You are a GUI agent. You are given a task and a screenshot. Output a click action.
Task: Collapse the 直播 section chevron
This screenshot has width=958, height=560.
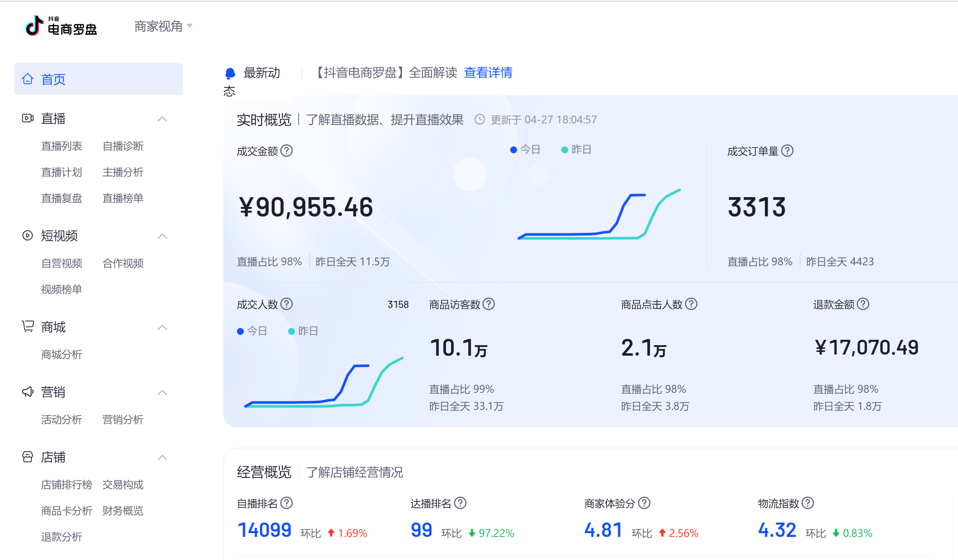click(162, 119)
